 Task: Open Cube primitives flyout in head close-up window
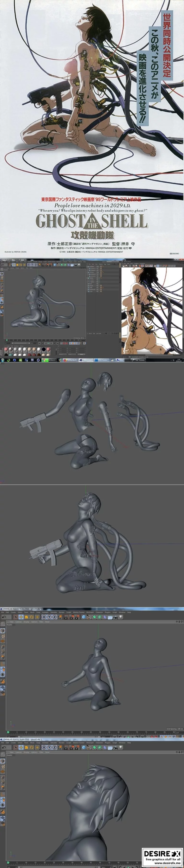point(84,747)
